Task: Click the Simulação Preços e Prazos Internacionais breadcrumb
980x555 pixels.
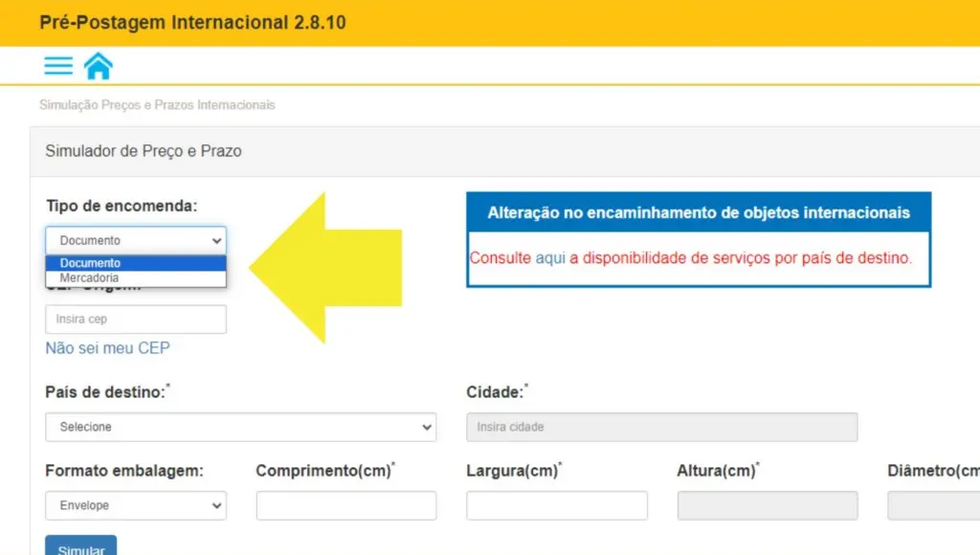Action: click(x=156, y=104)
